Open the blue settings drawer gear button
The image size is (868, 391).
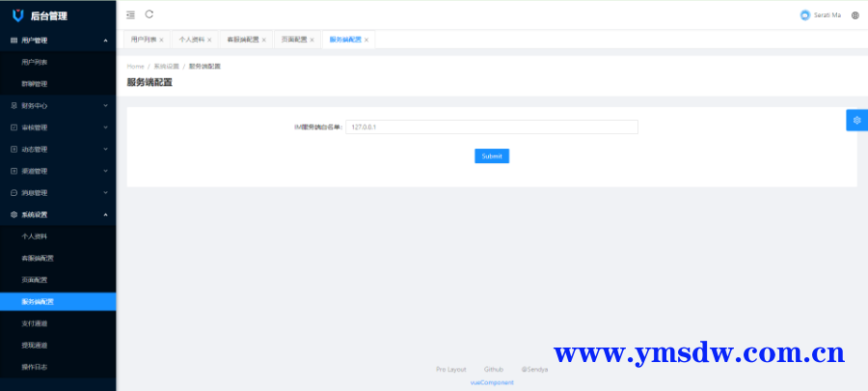pos(856,120)
